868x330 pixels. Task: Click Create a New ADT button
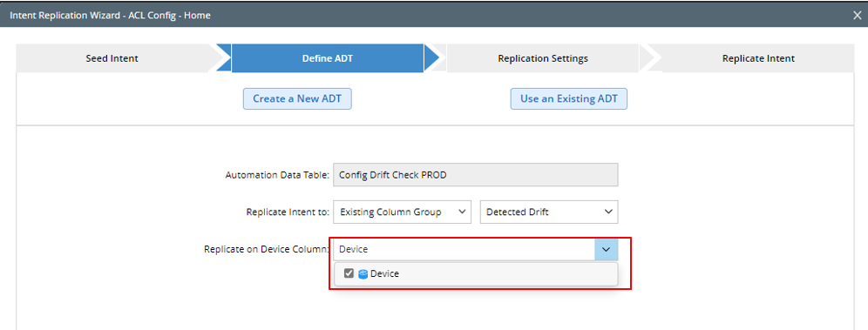point(297,99)
